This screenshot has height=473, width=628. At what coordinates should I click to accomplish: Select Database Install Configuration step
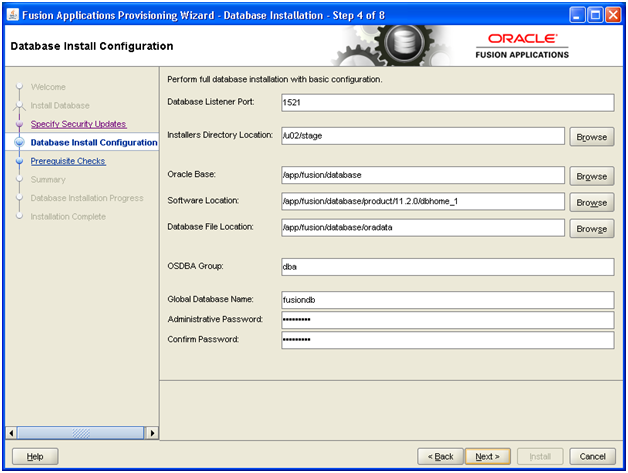click(x=94, y=143)
